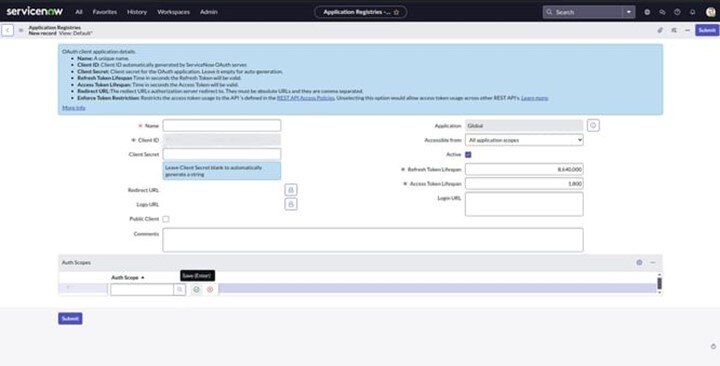
Task: Save the Auth Scope row with checkmark
Action: pyautogui.click(x=196, y=290)
